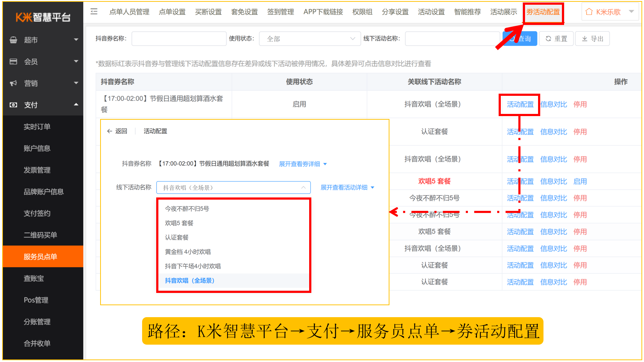Open 品牌账户信息 in the sidebar

click(x=43, y=192)
